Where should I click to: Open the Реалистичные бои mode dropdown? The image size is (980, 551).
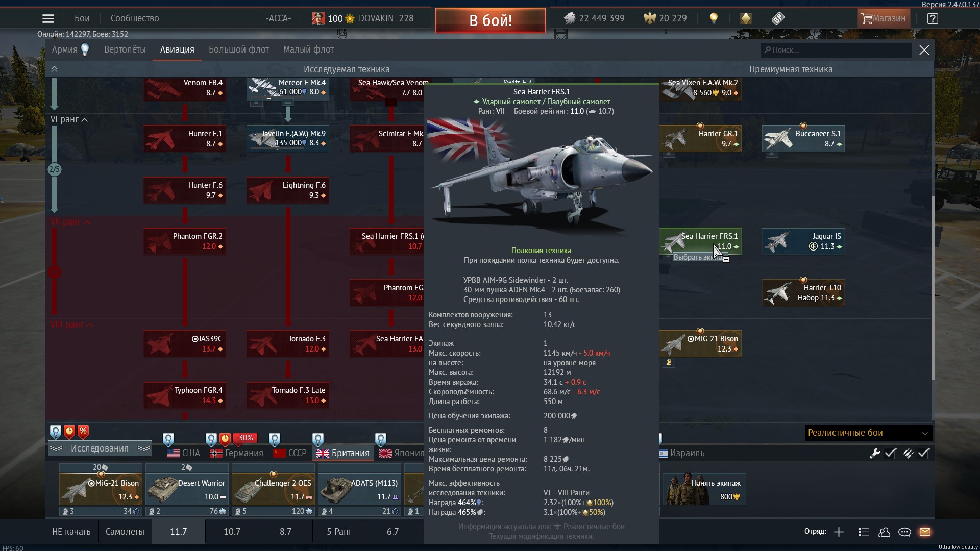click(868, 433)
